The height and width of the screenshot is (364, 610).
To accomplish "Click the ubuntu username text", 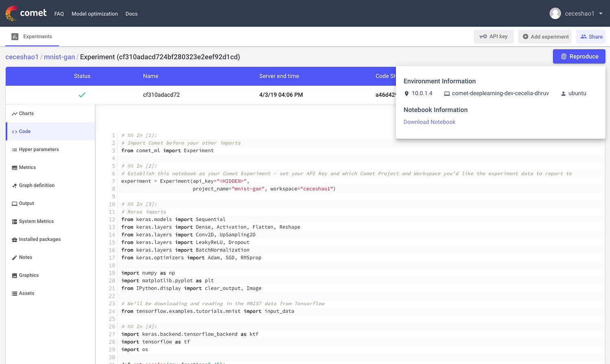I will point(577,94).
